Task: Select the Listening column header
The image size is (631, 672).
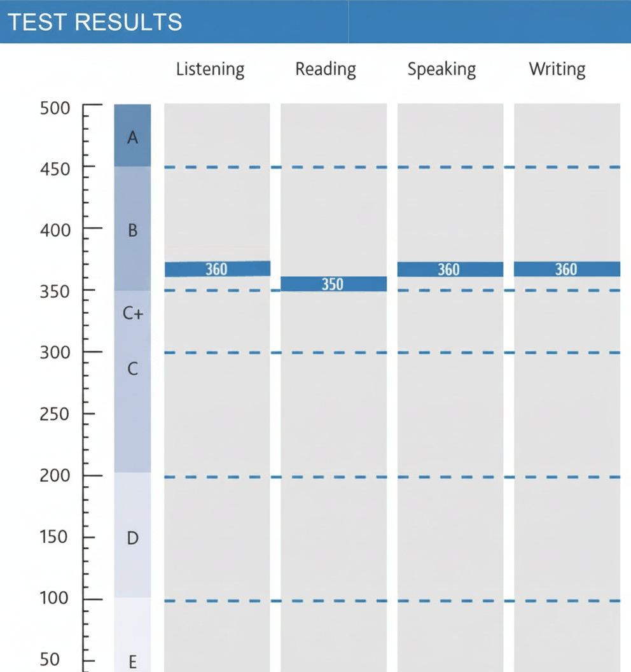Action: (210, 69)
